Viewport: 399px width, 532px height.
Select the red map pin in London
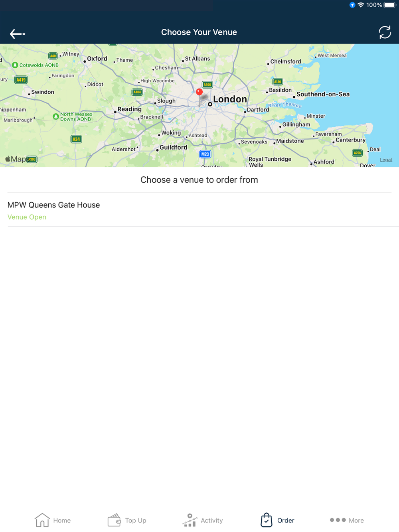click(199, 92)
